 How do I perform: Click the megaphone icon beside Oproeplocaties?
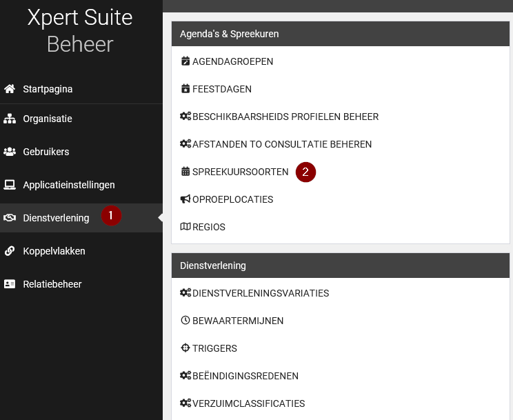click(x=185, y=199)
